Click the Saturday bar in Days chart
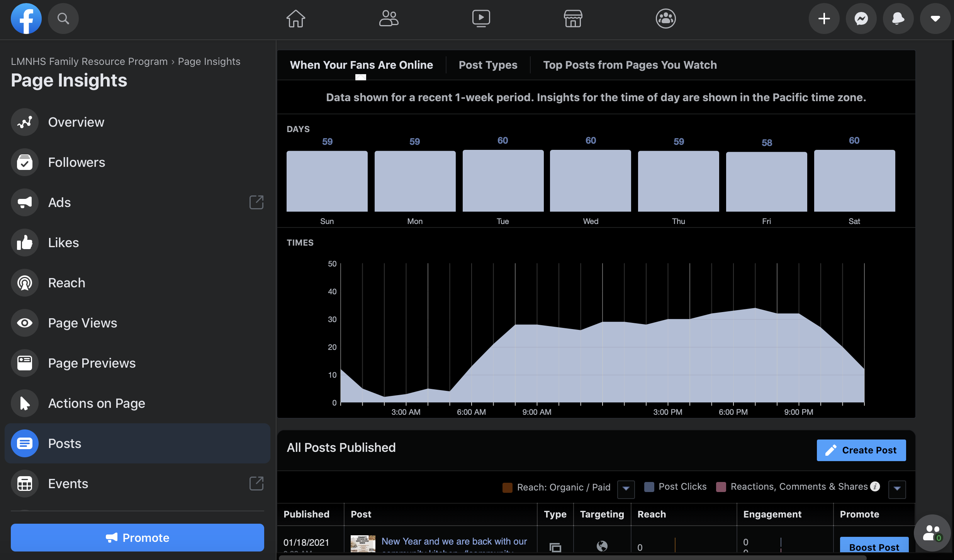 click(x=854, y=181)
